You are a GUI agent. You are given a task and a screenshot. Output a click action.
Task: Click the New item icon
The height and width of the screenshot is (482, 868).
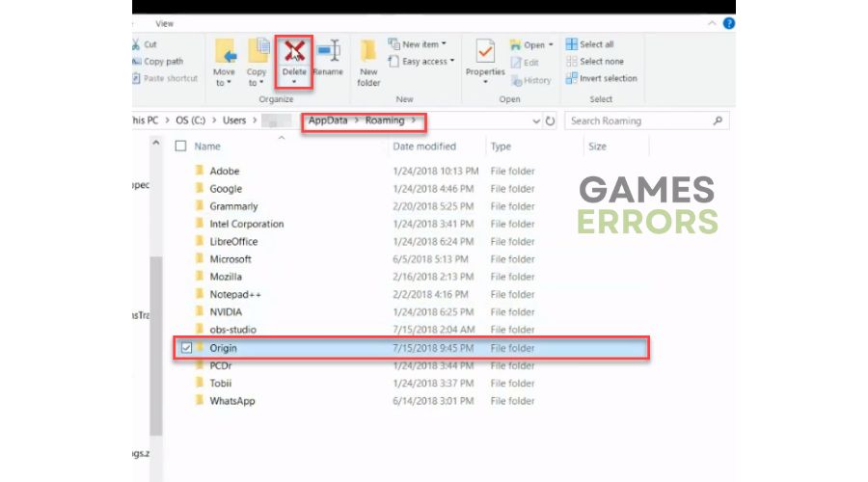393,43
